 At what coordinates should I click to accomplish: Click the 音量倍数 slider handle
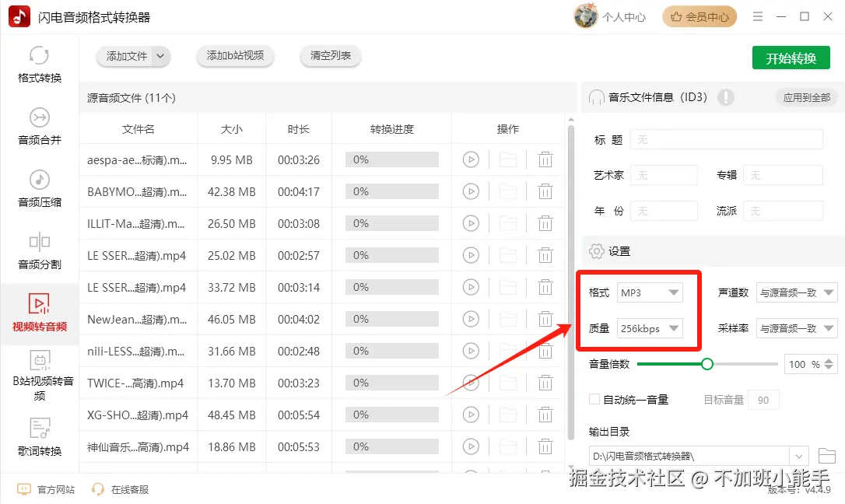tap(707, 364)
